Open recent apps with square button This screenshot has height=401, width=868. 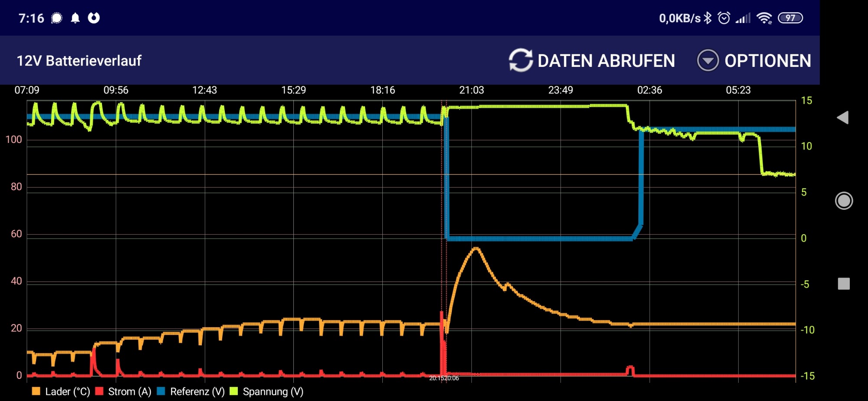click(x=844, y=284)
